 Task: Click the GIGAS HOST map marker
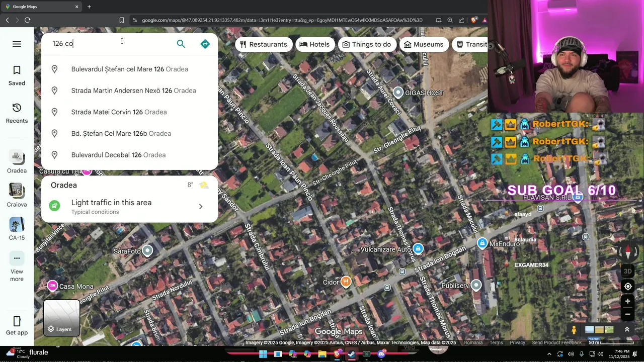(398, 93)
